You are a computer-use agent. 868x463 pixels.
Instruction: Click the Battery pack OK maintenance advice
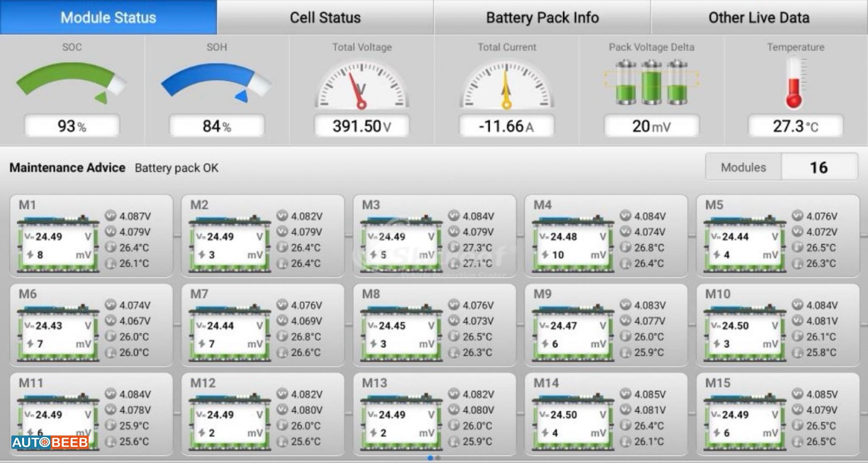[176, 168]
